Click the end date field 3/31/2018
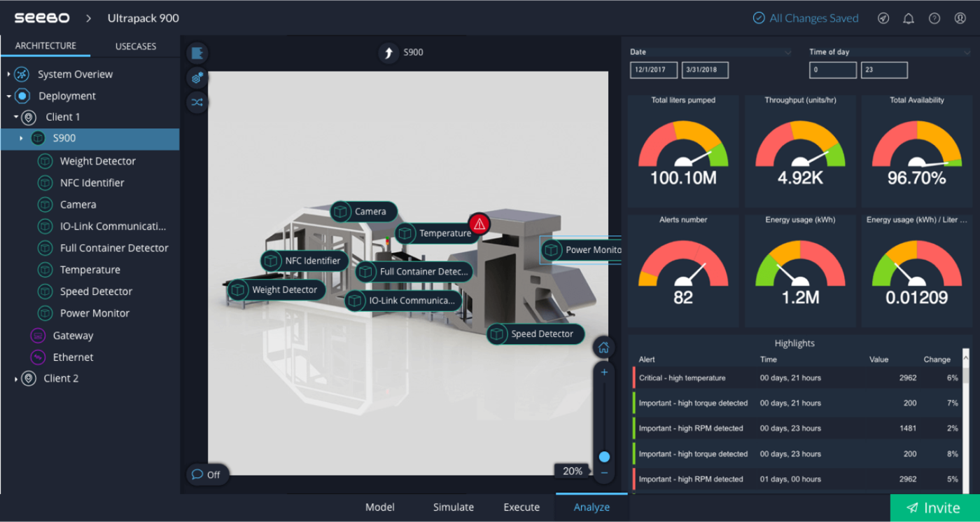This screenshot has height=522, width=980. click(705, 70)
